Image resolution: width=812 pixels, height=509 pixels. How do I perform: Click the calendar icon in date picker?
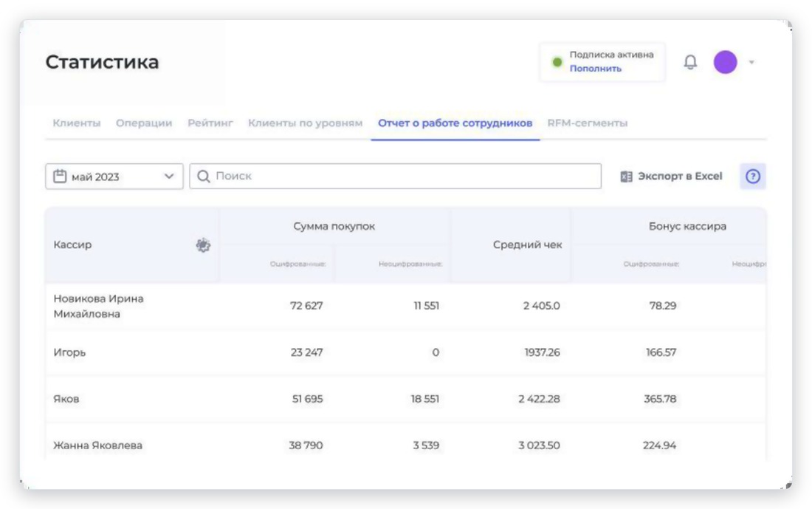60,177
